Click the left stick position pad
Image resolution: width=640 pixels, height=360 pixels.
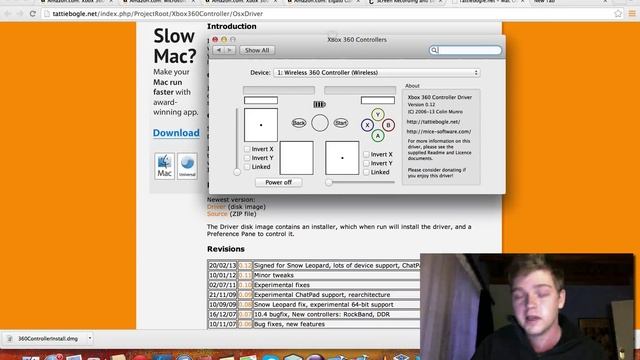point(261,125)
